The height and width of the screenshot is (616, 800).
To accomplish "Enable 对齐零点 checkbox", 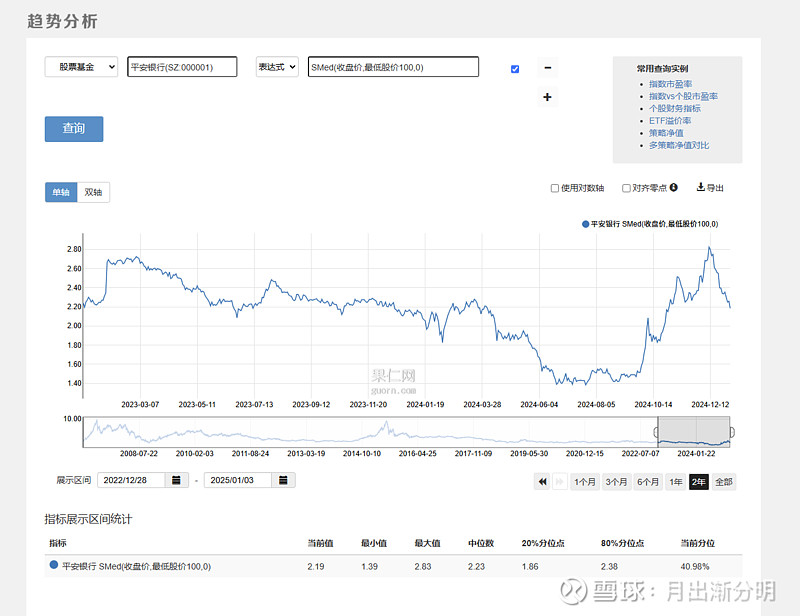I will point(626,188).
